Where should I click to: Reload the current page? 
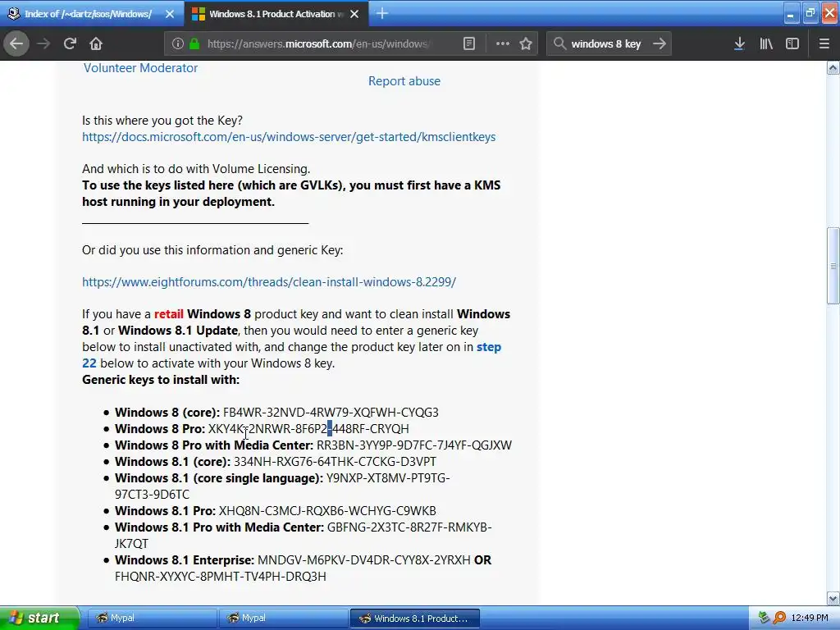pos(70,43)
